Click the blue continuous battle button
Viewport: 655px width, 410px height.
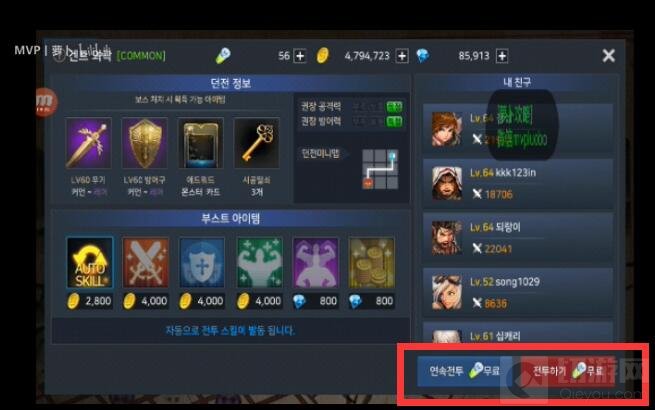[x=465, y=371]
